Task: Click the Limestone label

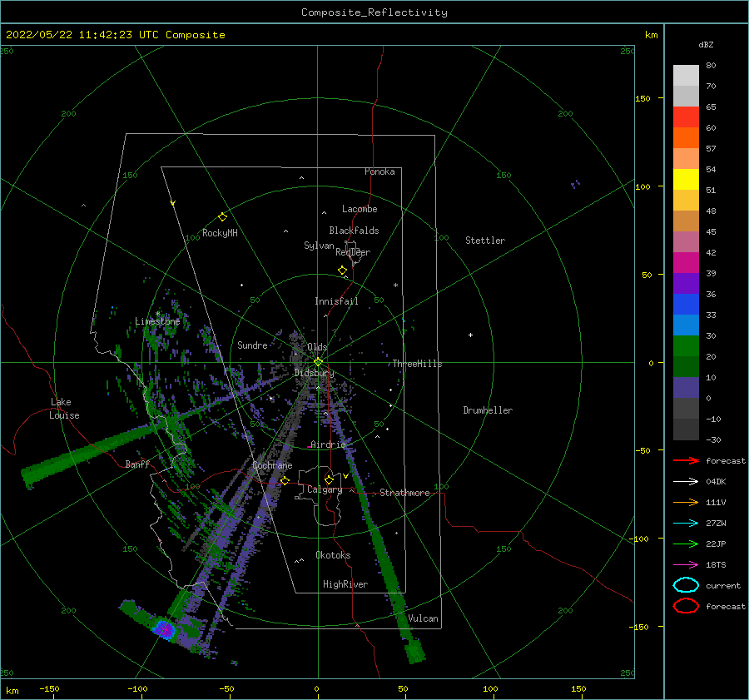Action: pyautogui.click(x=157, y=321)
